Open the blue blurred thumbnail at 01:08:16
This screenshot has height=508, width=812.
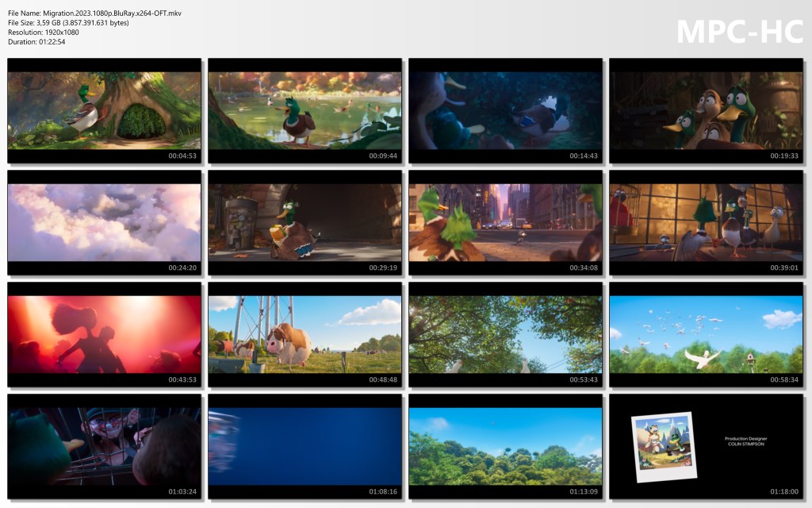[x=305, y=446]
